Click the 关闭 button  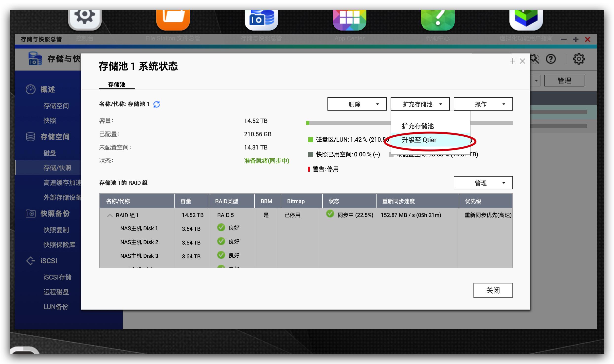tap(493, 290)
